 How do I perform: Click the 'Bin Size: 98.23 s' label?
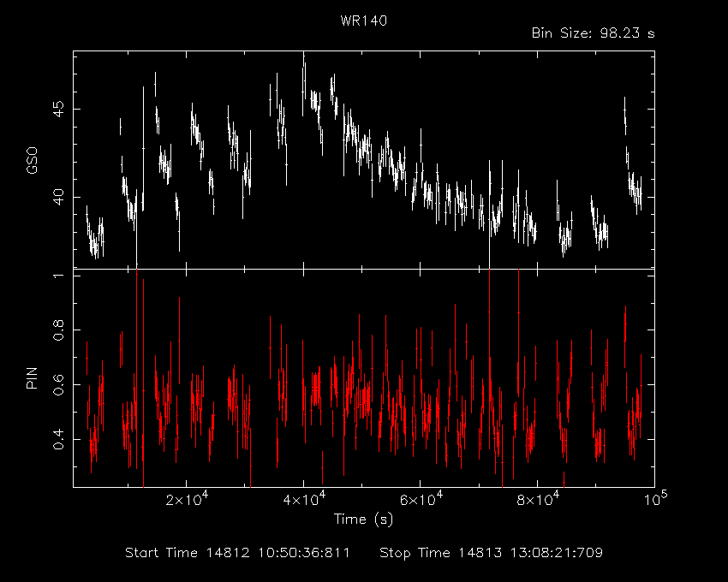[x=593, y=33]
